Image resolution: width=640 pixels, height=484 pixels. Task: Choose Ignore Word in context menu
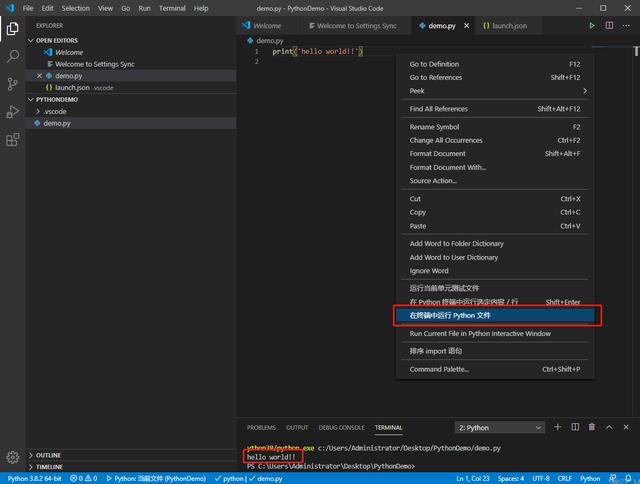click(x=495, y=271)
